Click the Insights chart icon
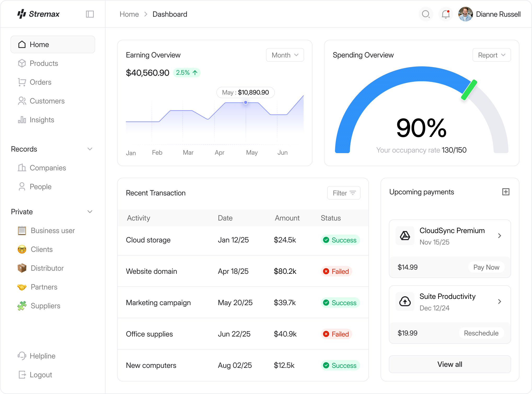Screen dimensions: 532x394 pyautogui.click(x=22, y=120)
